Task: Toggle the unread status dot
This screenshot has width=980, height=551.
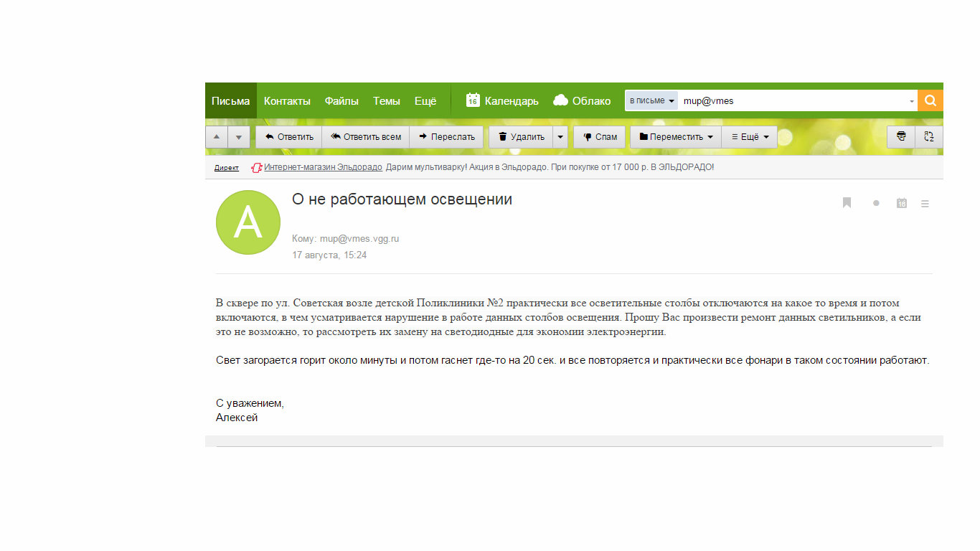Action: coord(876,204)
